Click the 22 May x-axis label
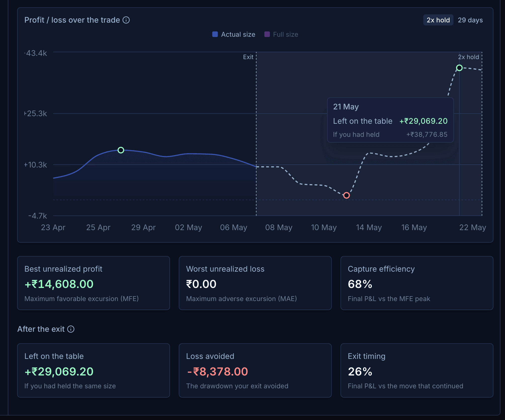The width and height of the screenshot is (505, 420). 473,227
